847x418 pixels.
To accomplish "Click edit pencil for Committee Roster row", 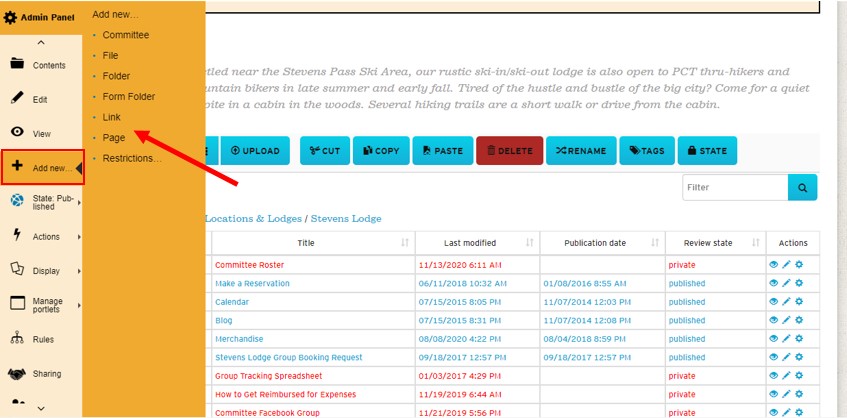I will 786,265.
